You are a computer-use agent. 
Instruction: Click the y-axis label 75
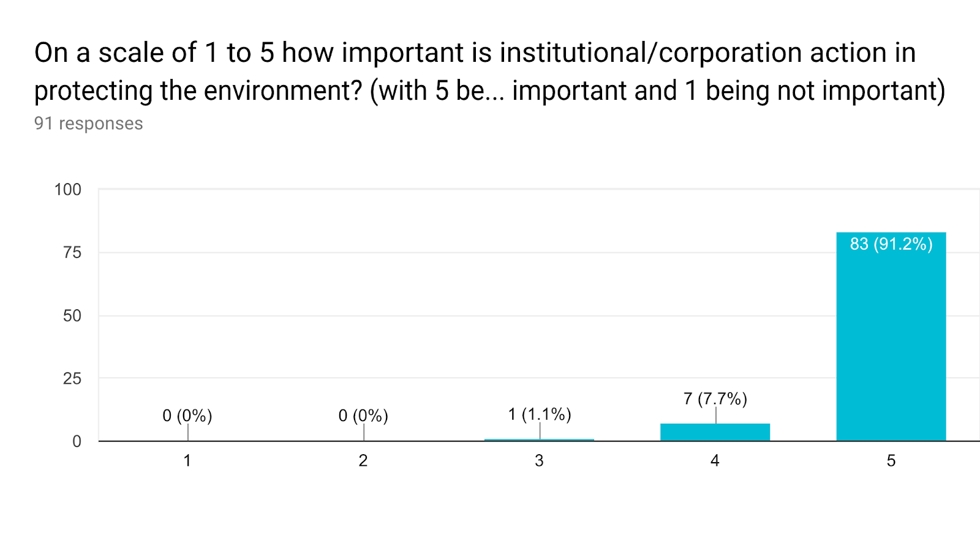(x=72, y=253)
